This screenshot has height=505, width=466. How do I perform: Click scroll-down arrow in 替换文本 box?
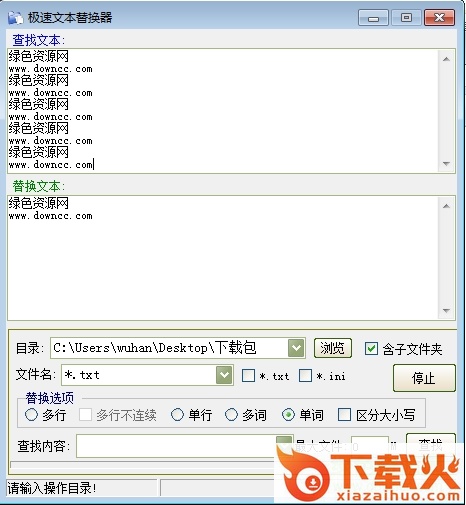point(446,311)
